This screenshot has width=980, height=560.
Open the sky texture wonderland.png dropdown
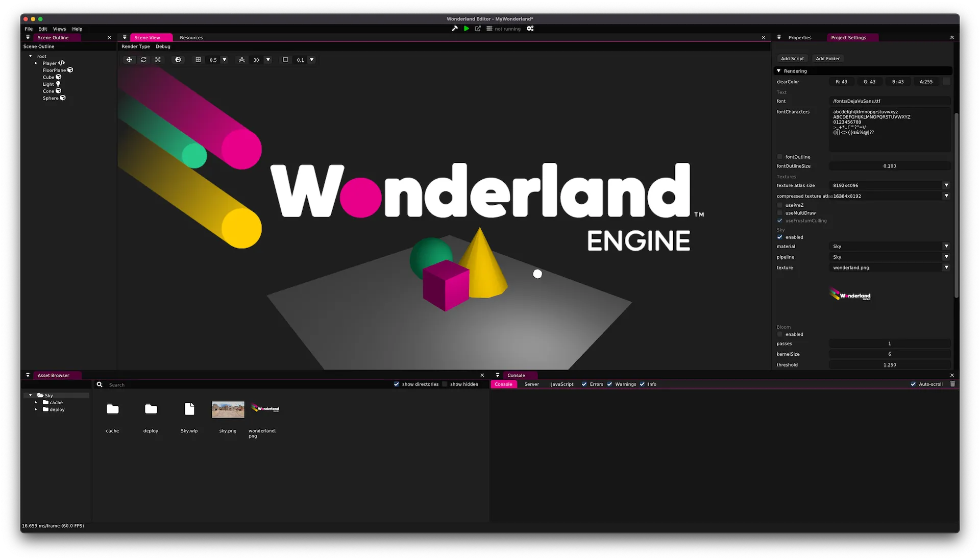tap(946, 267)
